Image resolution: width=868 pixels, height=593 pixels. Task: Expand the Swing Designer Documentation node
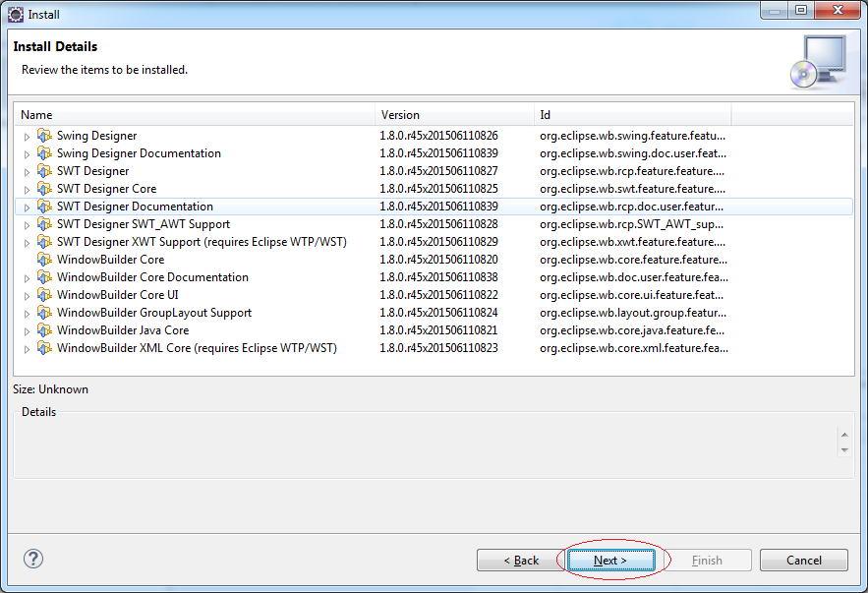pos(27,154)
